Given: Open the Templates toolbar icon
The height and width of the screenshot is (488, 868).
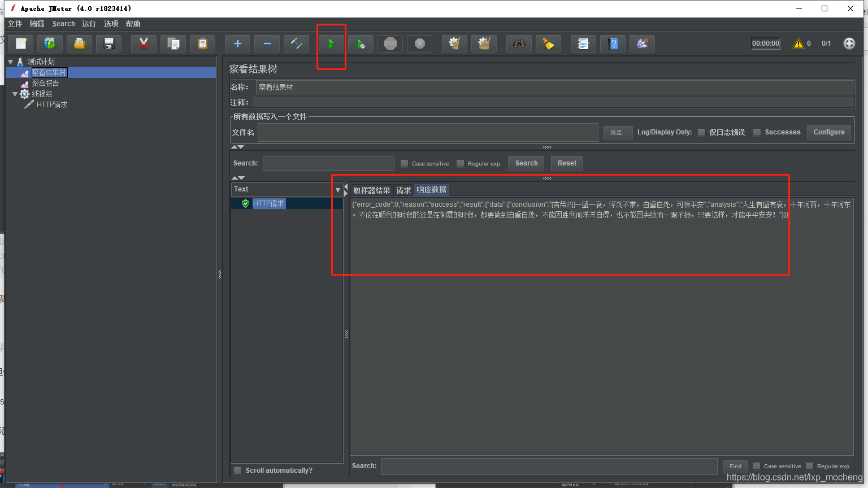Looking at the screenshot, I should (50, 43).
